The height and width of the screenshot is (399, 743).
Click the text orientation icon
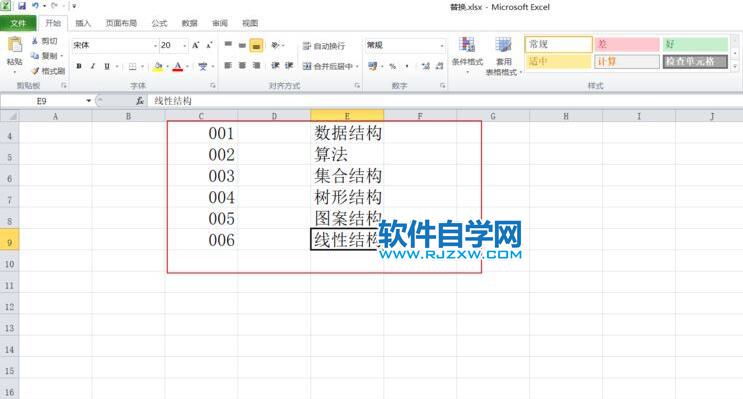[276, 45]
